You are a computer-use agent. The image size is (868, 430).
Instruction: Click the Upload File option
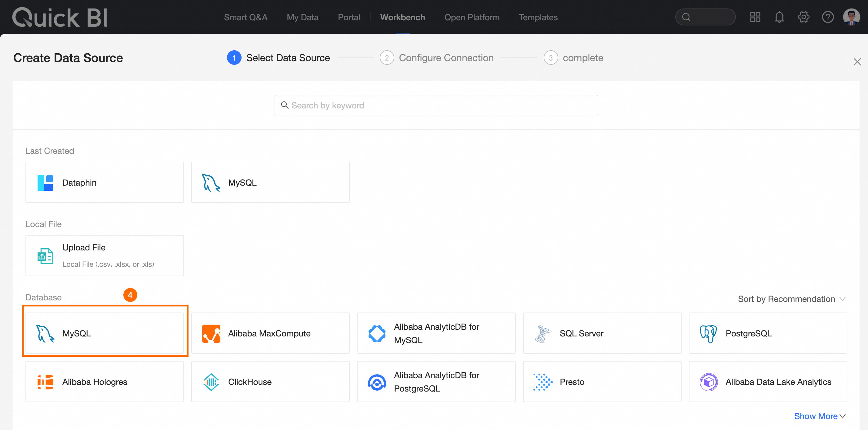[105, 256]
